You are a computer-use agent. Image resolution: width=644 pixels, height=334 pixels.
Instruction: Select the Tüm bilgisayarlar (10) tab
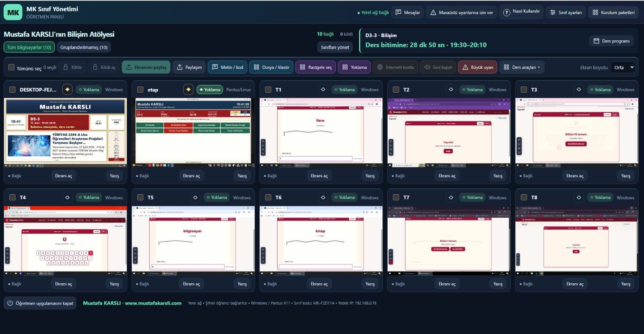coord(29,47)
